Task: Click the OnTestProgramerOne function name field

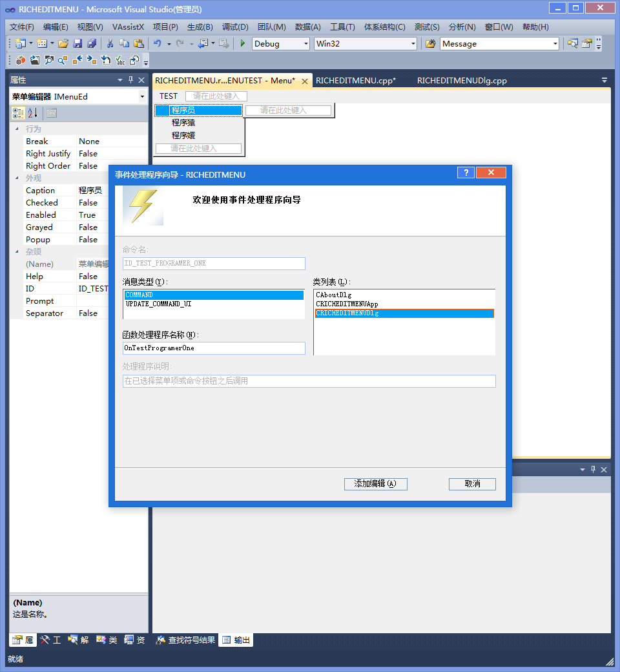Action: [214, 348]
